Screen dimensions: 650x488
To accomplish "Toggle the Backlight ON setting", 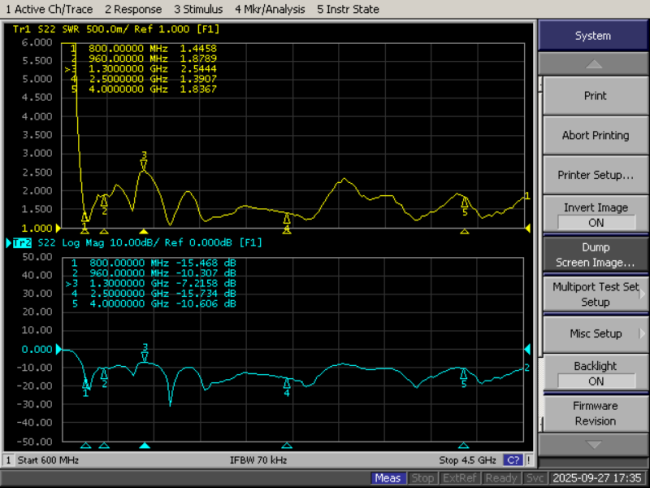I will pyautogui.click(x=595, y=373).
